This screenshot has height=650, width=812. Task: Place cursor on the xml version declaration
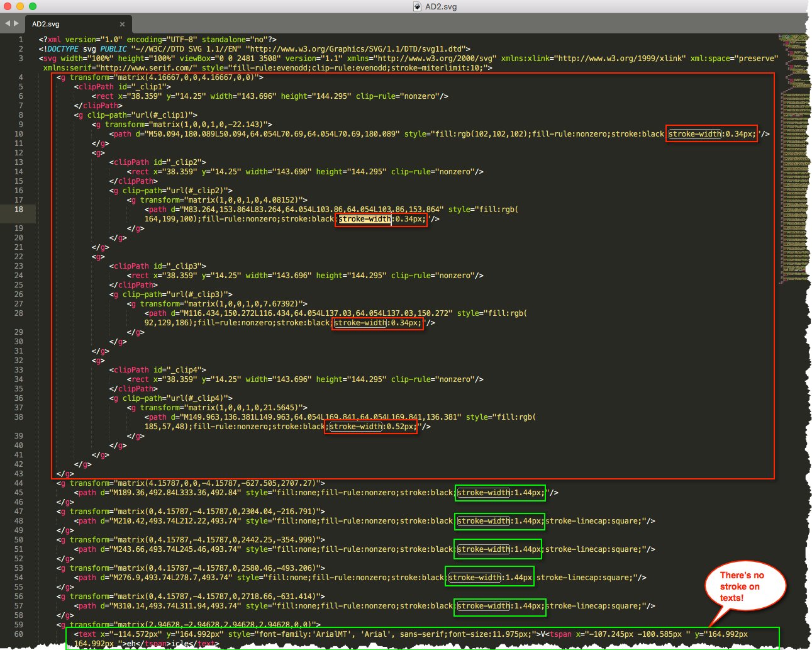pos(157,40)
